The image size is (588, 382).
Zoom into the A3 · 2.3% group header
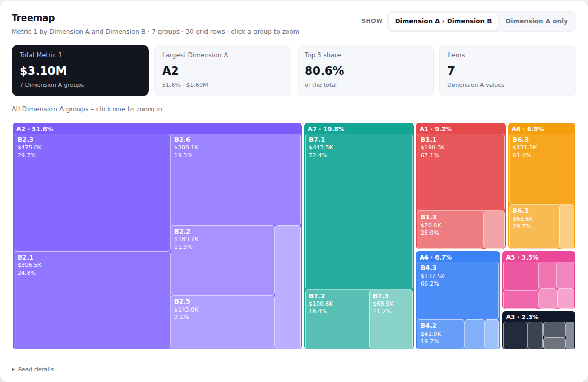[x=539, y=317]
